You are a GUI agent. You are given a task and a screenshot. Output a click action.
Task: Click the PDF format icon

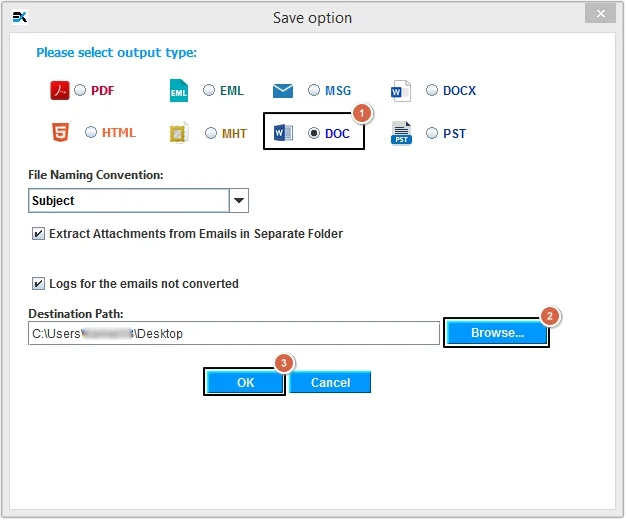(x=59, y=90)
